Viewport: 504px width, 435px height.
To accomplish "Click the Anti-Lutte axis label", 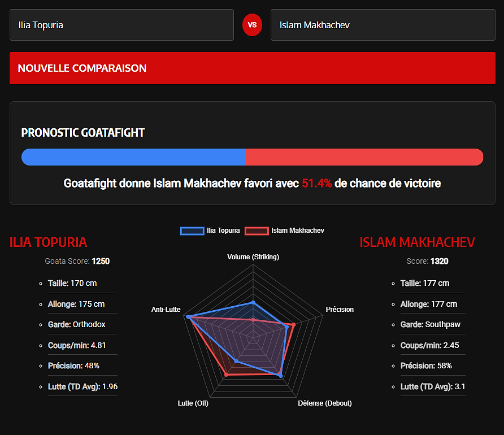I will pyautogui.click(x=166, y=309).
